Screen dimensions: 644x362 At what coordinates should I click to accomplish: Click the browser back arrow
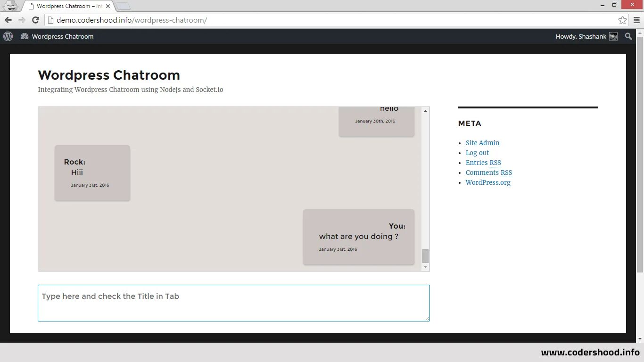tap(8, 20)
